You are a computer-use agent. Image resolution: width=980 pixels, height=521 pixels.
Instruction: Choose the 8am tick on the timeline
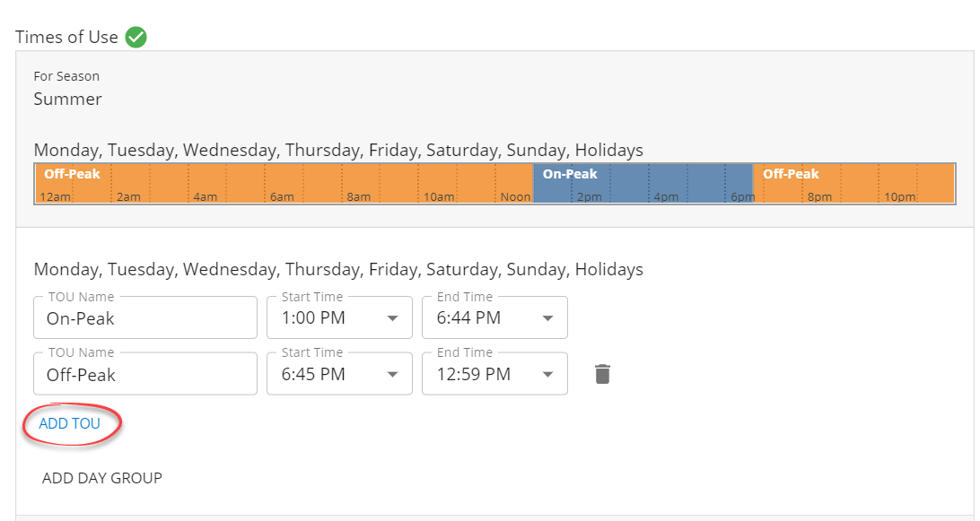pos(359,197)
